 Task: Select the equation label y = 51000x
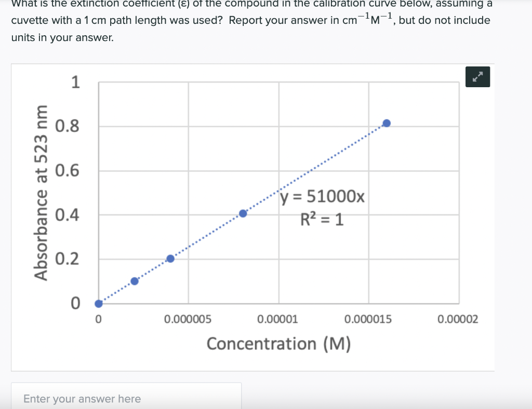click(322, 197)
